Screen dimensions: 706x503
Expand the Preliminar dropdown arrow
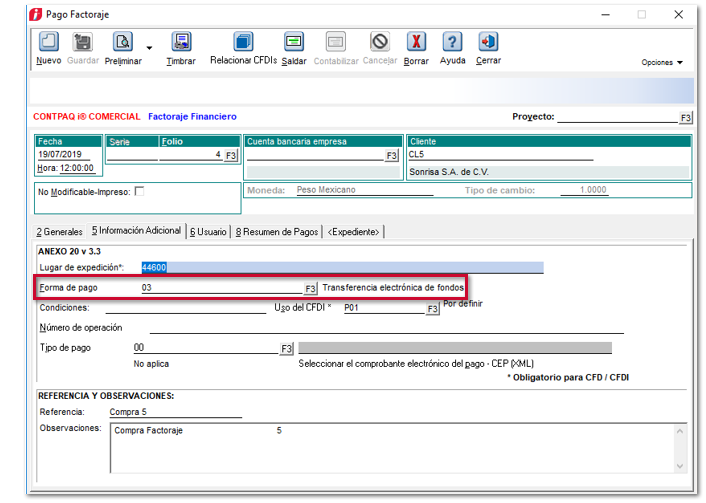[x=149, y=47]
